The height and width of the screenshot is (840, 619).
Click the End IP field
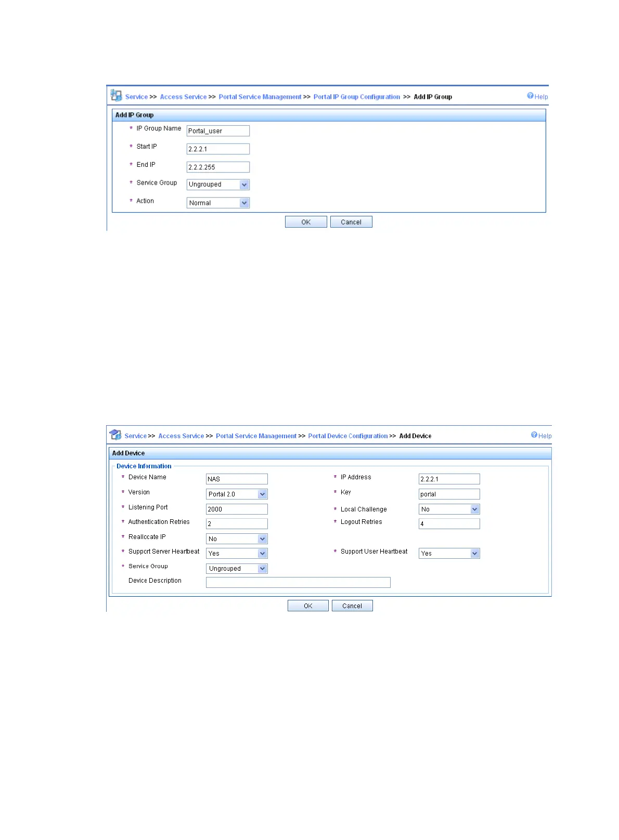(x=218, y=167)
